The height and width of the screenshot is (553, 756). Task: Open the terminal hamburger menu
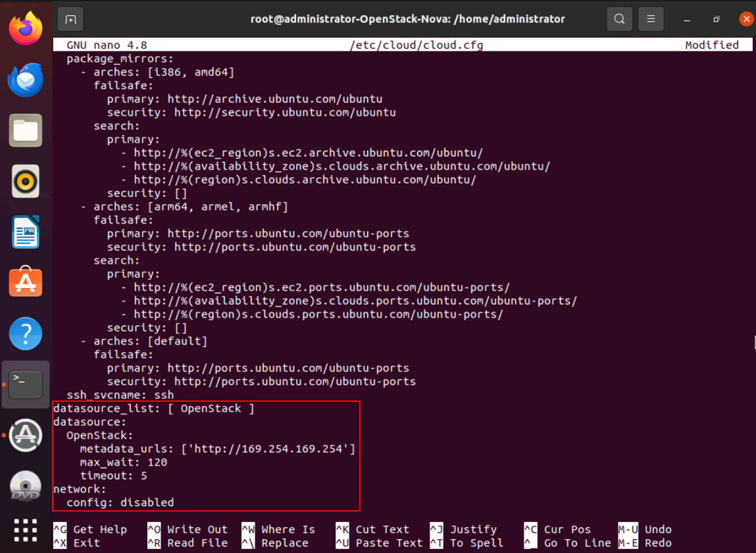pos(651,19)
